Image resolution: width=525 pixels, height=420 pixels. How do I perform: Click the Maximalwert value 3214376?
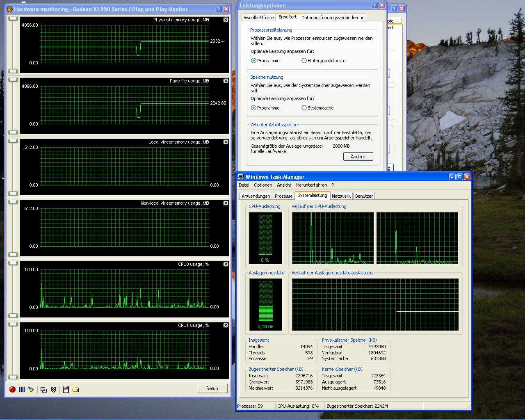(304, 388)
